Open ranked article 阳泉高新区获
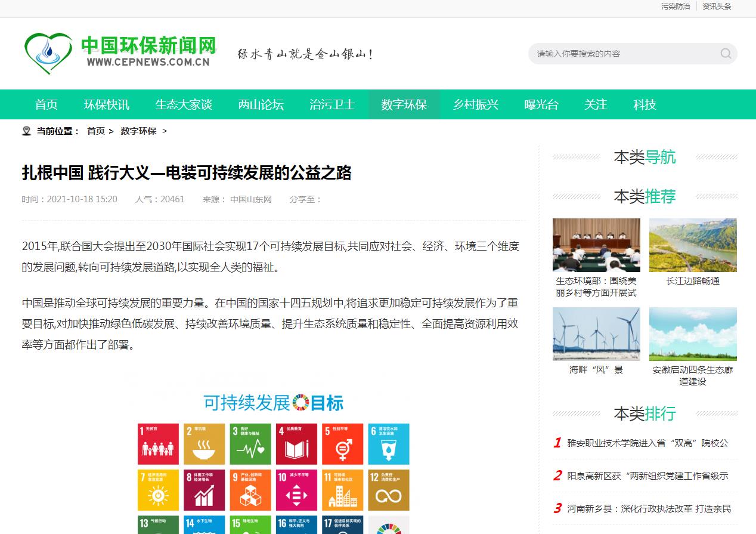 (x=647, y=476)
